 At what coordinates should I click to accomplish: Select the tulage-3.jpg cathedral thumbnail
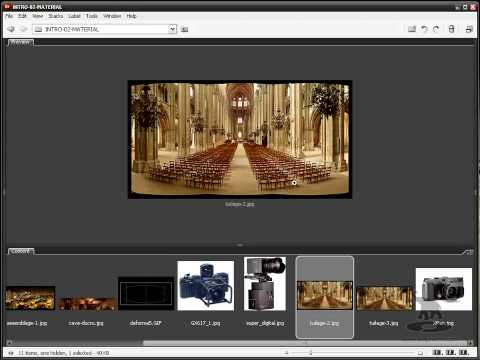[x=384, y=298]
